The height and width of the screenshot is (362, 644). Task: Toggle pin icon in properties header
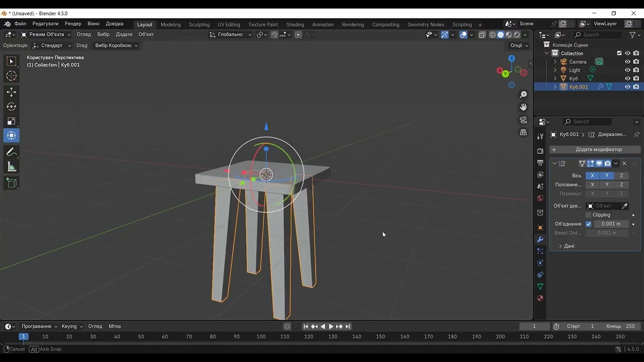click(x=636, y=135)
